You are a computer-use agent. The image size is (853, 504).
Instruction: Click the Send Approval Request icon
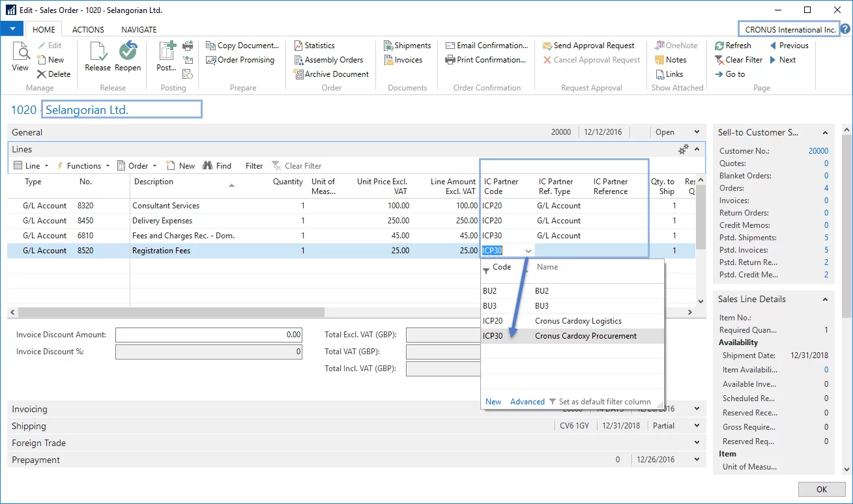[547, 46]
